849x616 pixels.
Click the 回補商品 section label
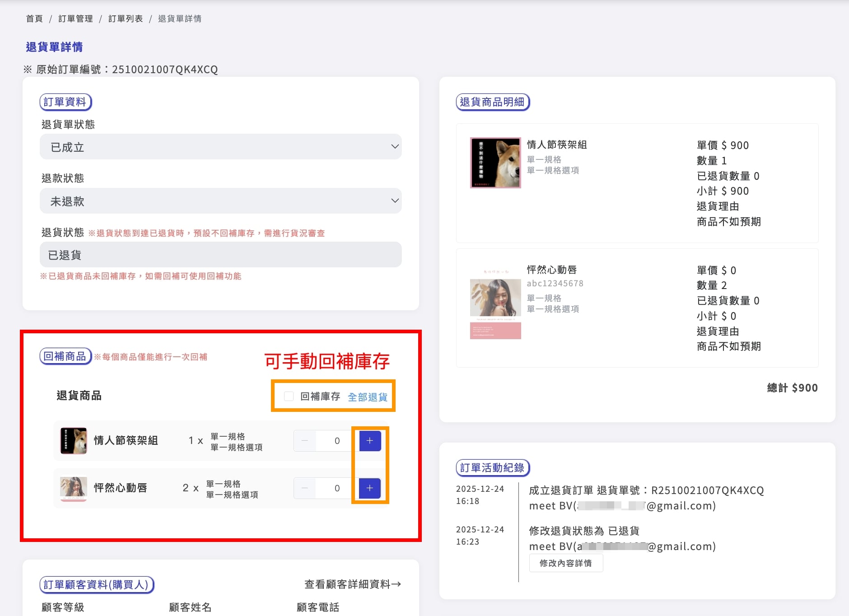click(65, 356)
